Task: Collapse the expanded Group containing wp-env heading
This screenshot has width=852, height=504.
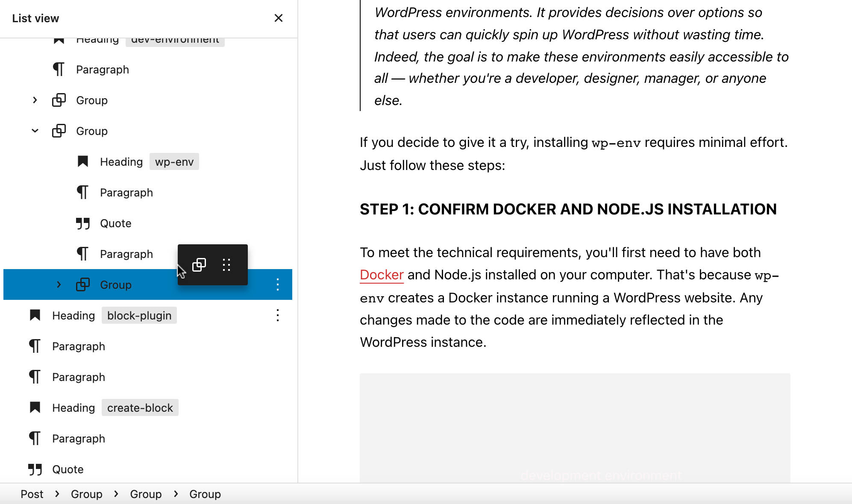Action: click(35, 131)
